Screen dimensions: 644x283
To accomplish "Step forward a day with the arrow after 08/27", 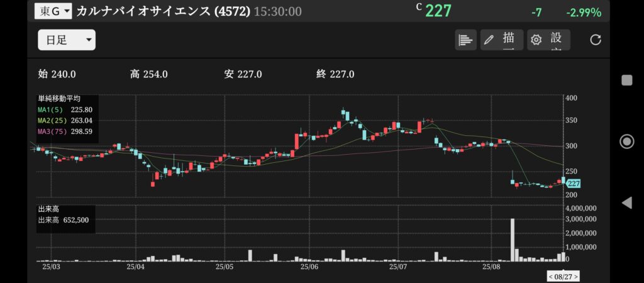I will tap(576, 277).
